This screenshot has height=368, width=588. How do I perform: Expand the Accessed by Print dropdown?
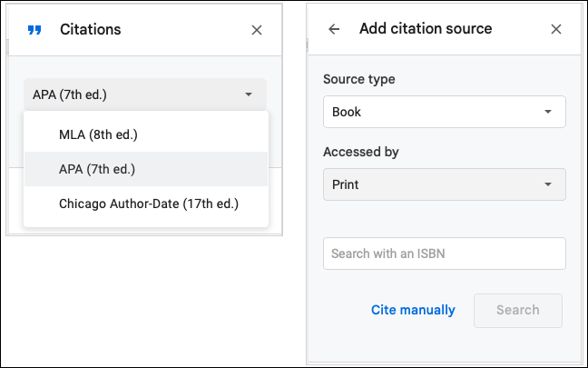[445, 184]
